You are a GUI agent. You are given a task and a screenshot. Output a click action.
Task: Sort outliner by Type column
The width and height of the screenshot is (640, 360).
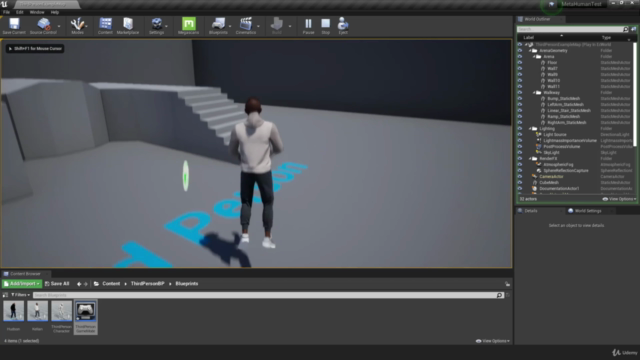[x=606, y=38]
